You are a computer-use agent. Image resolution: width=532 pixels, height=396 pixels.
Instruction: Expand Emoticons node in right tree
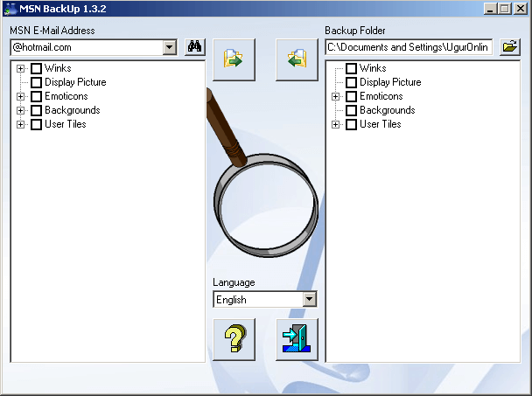coord(335,96)
